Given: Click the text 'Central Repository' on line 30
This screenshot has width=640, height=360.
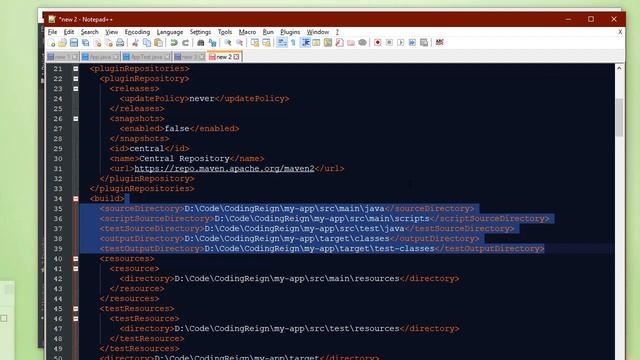Looking at the screenshot, I should pyautogui.click(x=184, y=158).
